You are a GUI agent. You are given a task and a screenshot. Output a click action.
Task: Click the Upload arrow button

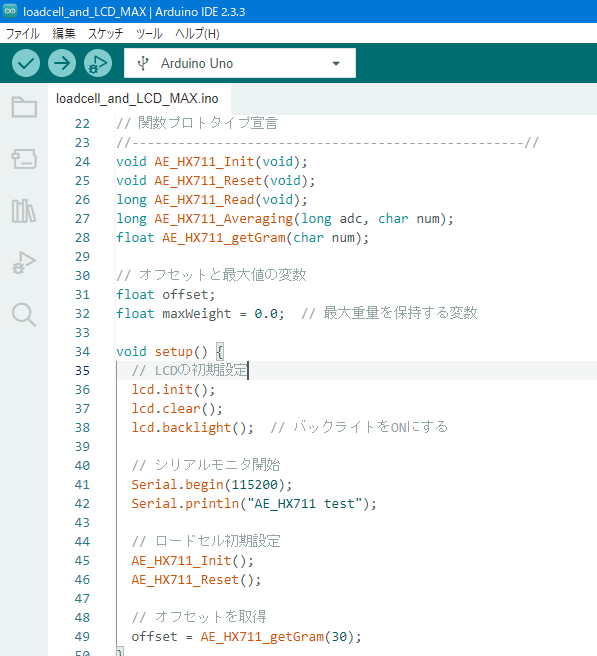[62, 63]
